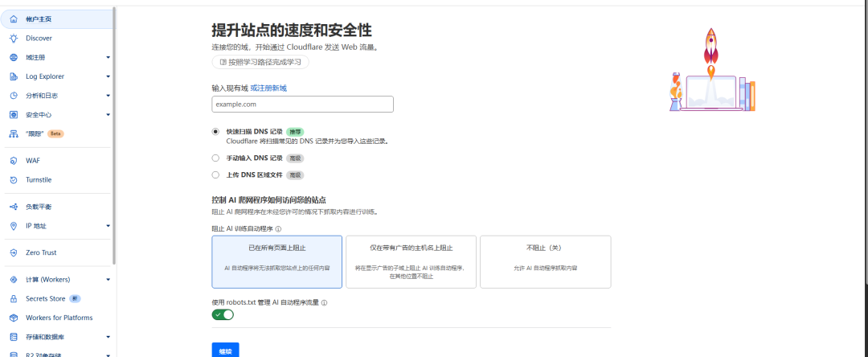The width and height of the screenshot is (868, 357).
Task: Expand the 分析和日志 sidebar arrow
Action: 108,96
